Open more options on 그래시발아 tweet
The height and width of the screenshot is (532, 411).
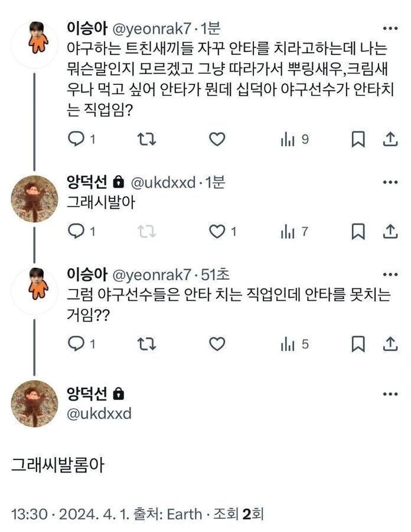pos(390,182)
